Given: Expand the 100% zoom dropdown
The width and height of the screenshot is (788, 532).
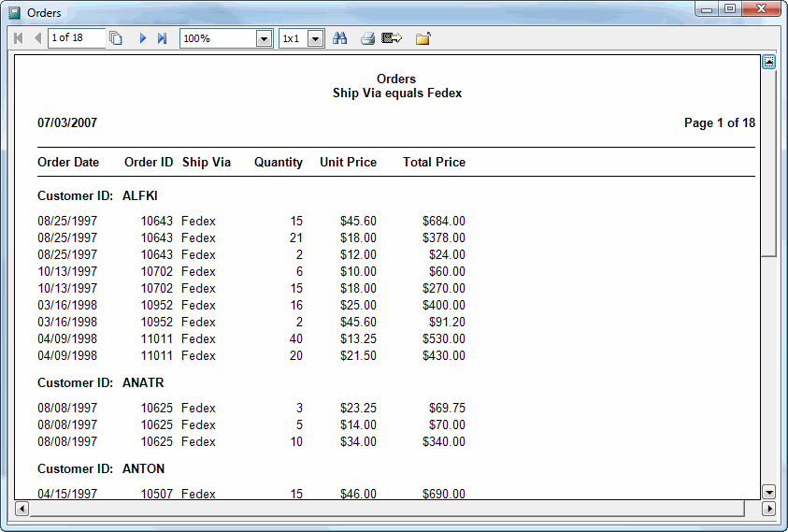Looking at the screenshot, I should (x=264, y=38).
